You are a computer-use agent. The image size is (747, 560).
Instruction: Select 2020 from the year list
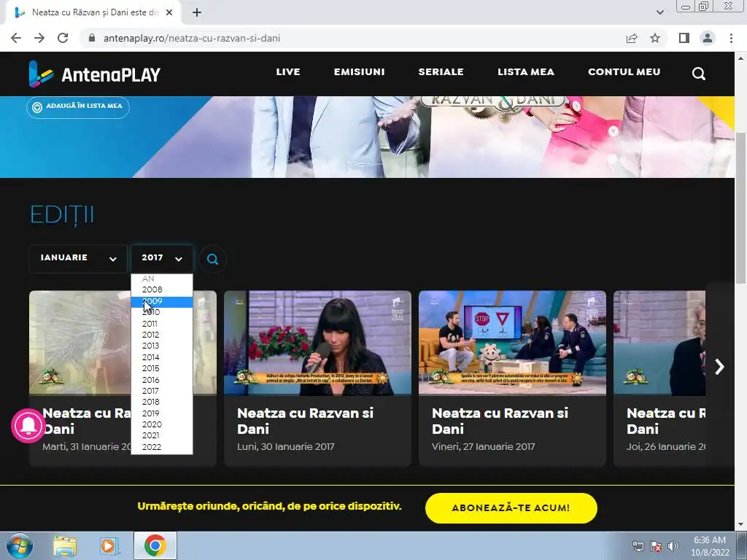click(162, 424)
